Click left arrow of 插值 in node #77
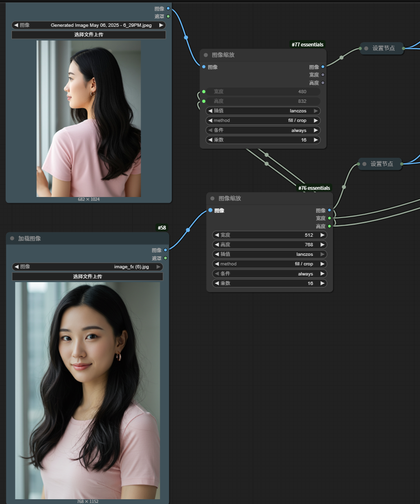This screenshot has height=504, width=420. coord(210,111)
